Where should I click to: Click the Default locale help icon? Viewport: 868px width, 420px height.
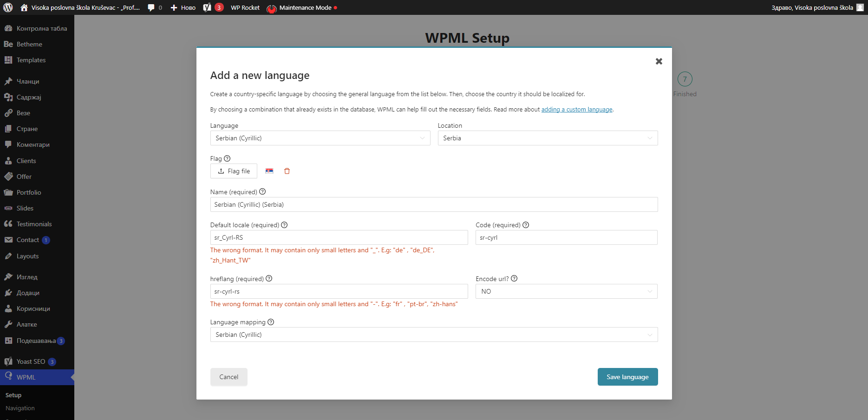coord(284,225)
